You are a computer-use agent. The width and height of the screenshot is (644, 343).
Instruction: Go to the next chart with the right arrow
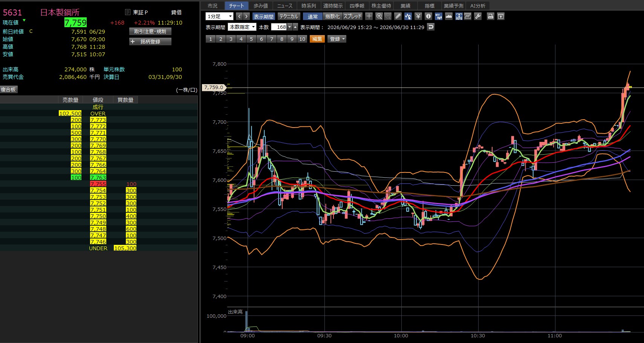pyautogui.click(x=246, y=16)
